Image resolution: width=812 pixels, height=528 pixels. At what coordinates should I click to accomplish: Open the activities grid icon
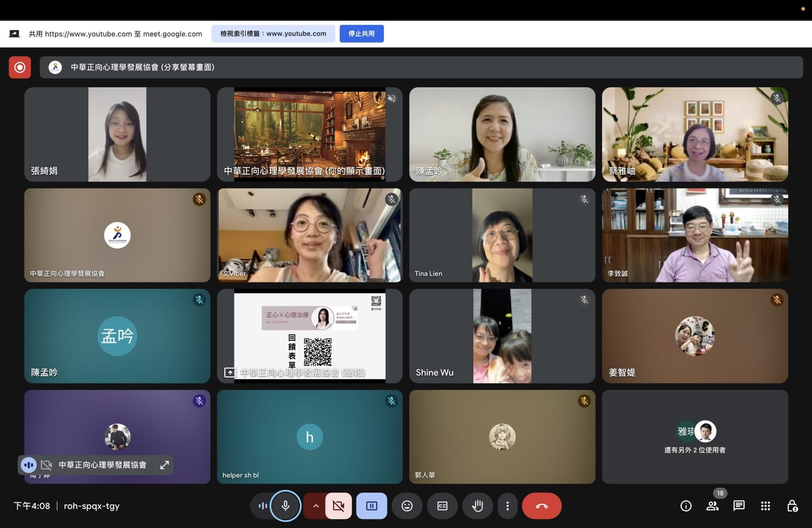[x=765, y=506]
